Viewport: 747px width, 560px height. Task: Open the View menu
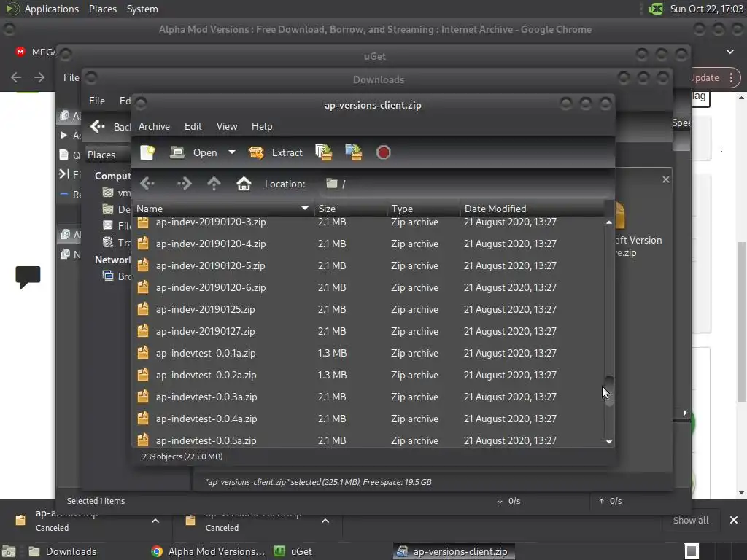227,126
